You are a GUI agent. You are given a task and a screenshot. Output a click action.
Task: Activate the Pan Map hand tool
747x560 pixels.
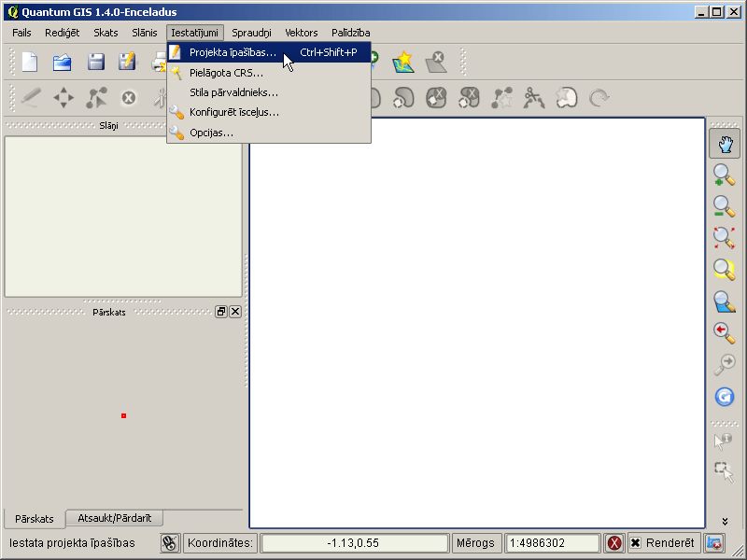point(725,144)
